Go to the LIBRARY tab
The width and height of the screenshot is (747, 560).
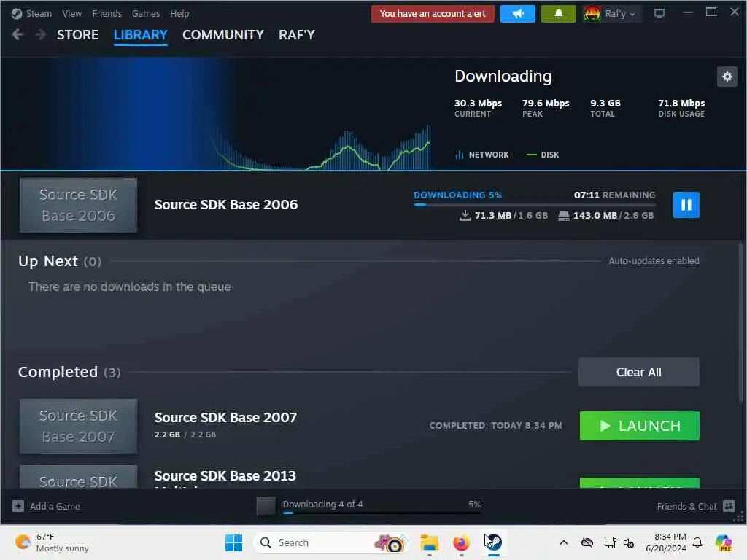[x=141, y=35]
